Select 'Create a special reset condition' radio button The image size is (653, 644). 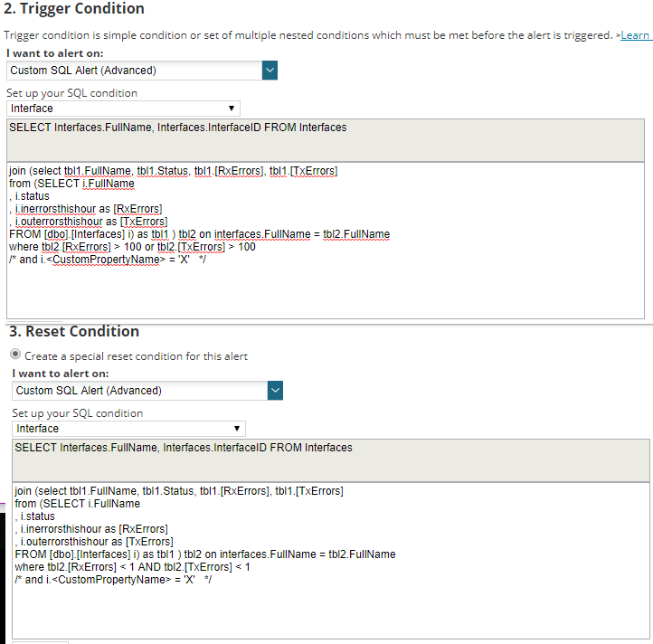14,355
